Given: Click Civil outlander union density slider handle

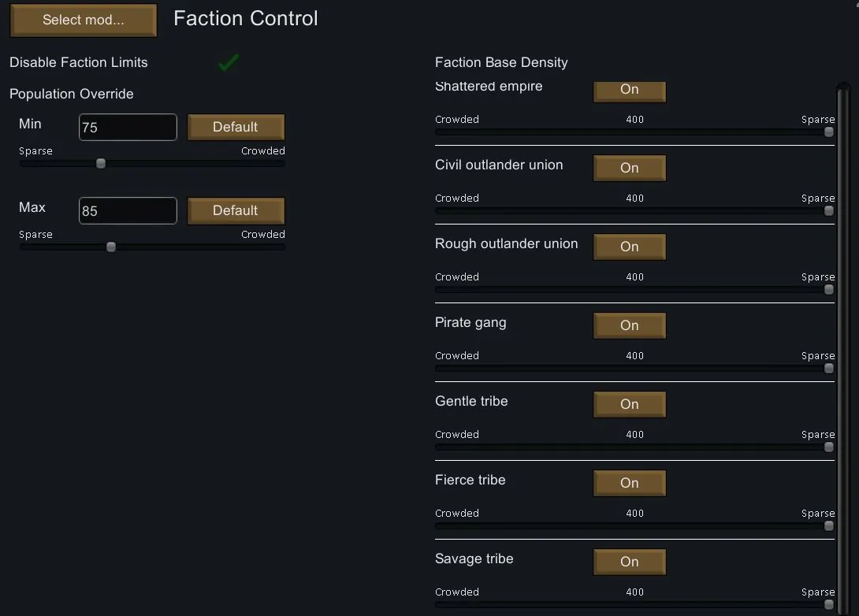Looking at the screenshot, I should pos(829,211).
